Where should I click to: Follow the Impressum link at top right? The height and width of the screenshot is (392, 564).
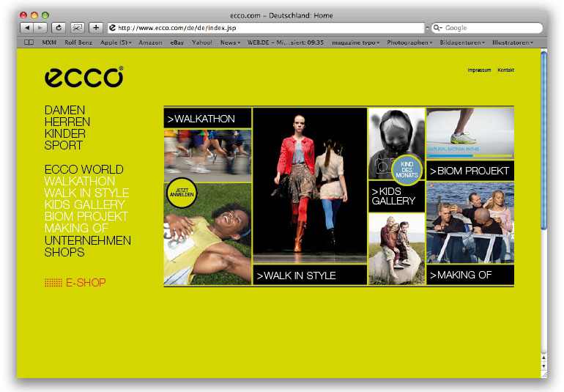(x=479, y=70)
